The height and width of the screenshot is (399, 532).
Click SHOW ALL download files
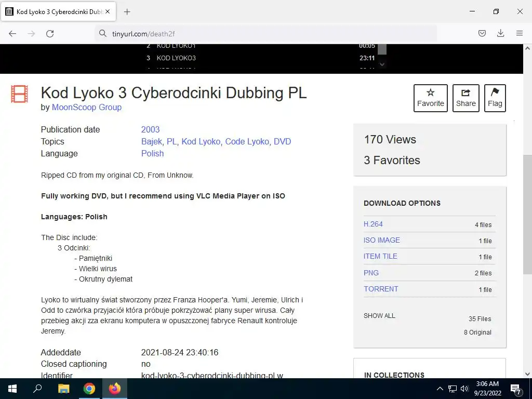(x=379, y=315)
